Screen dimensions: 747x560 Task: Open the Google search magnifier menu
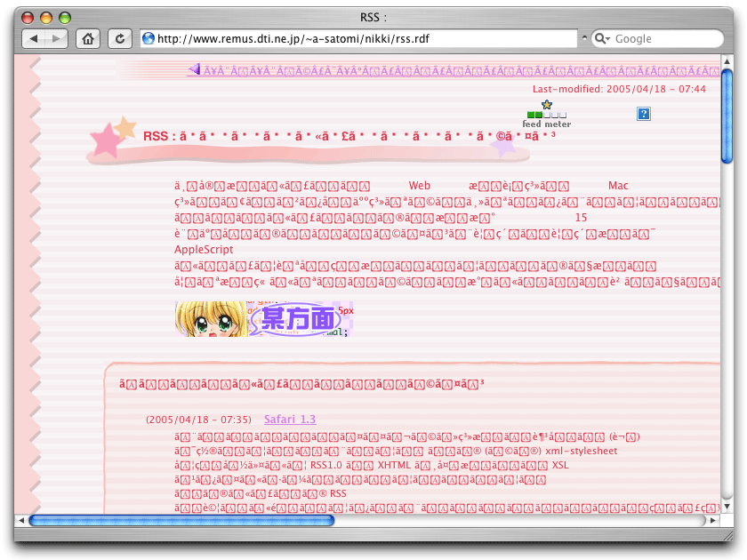pyautogui.click(x=602, y=38)
